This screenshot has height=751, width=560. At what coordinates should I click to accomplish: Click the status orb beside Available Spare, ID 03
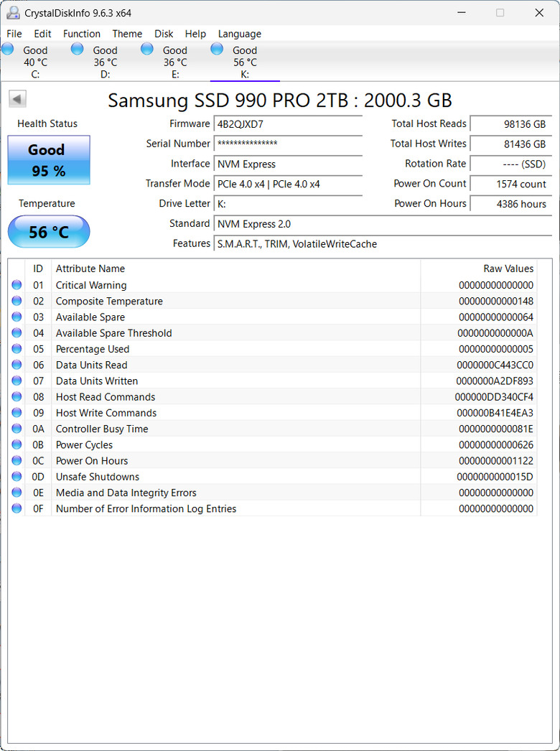point(17,317)
